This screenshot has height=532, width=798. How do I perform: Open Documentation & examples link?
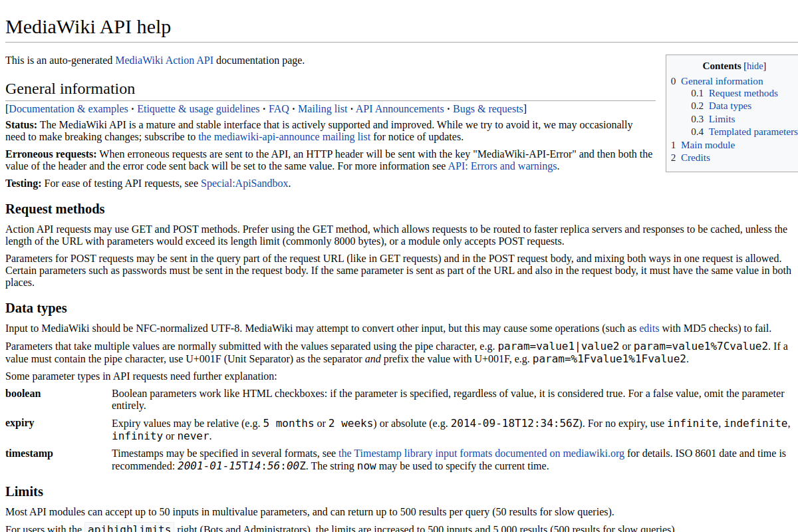point(68,108)
